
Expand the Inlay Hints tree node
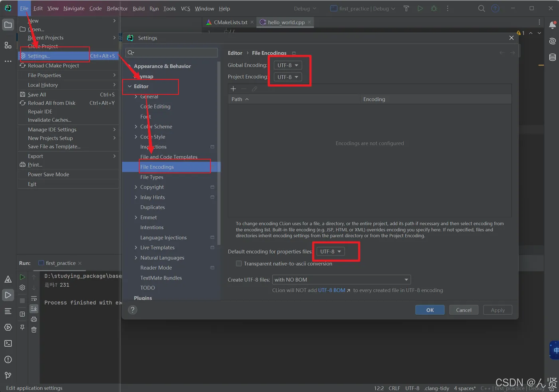[136, 197]
